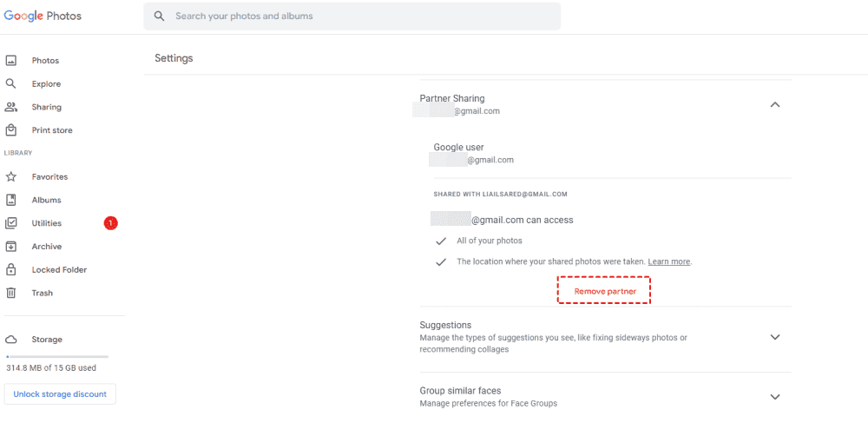This screenshot has height=423, width=868.
Task: Click the Sharing people icon
Action: (11, 107)
